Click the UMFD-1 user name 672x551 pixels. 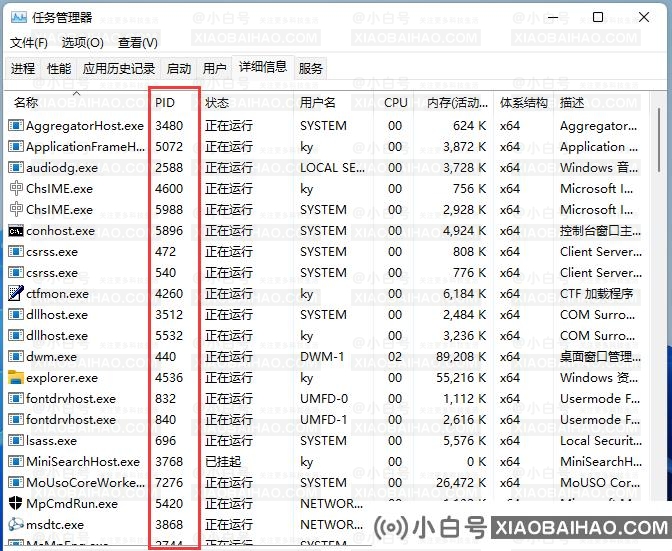coord(324,419)
